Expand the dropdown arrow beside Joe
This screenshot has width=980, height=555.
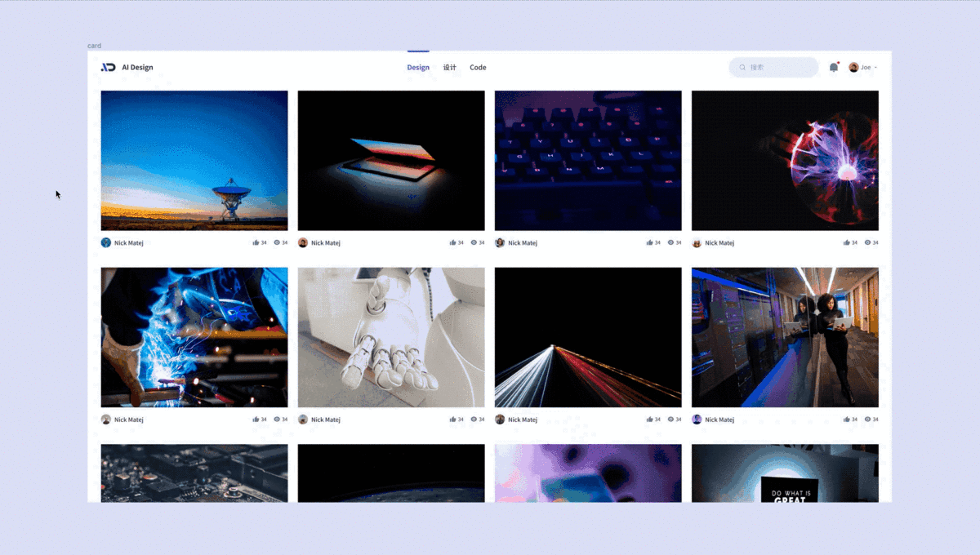tap(876, 68)
